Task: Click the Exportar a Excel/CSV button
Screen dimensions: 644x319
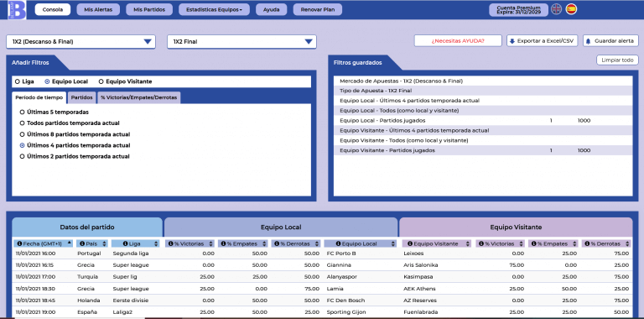Action: click(543, 40)
